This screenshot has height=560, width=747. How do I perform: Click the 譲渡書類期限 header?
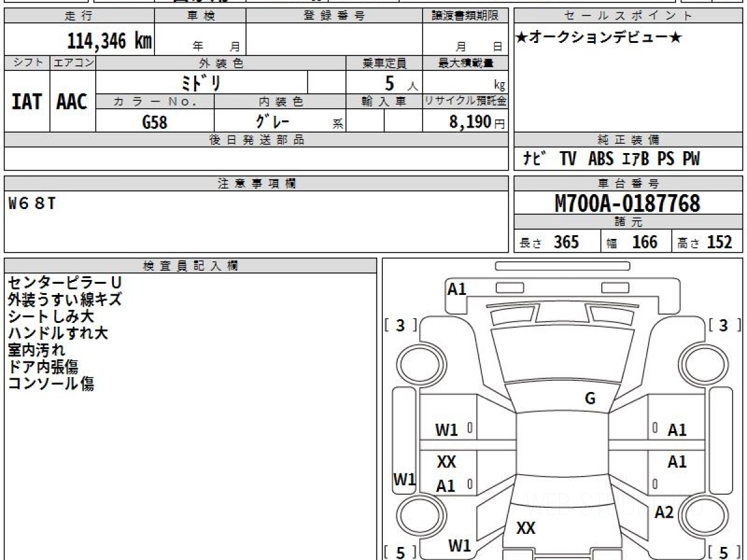tap(466, 16)
